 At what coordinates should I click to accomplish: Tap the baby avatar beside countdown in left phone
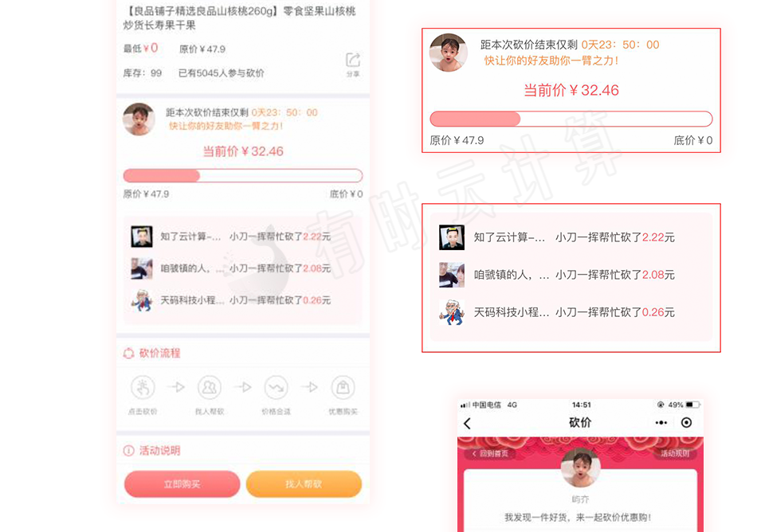click(139, 119)
